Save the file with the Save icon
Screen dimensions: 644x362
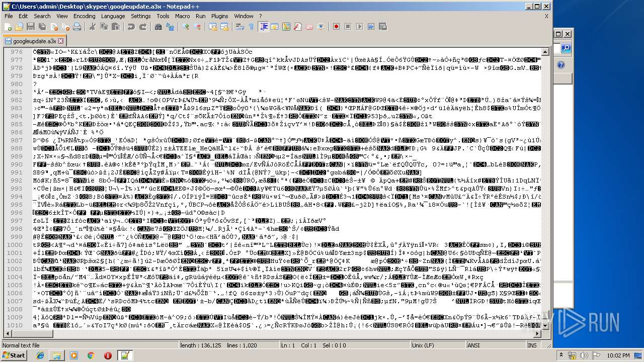pyautogui.click(x=31, y=26)
